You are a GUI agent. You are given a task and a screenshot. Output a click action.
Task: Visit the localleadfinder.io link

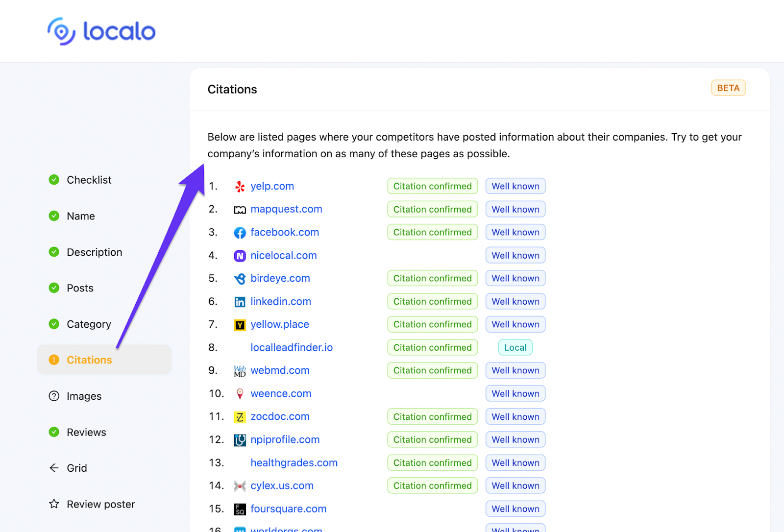click(291, 347)
